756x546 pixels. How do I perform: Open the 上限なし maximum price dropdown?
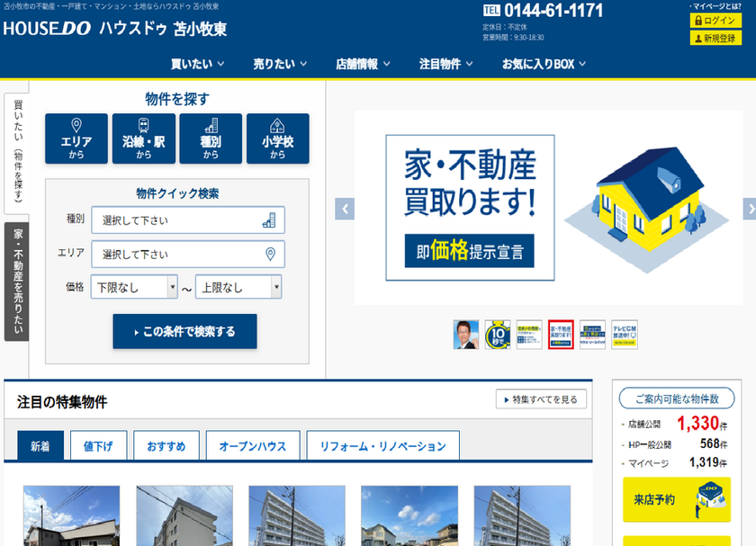[x=238, y=287]
